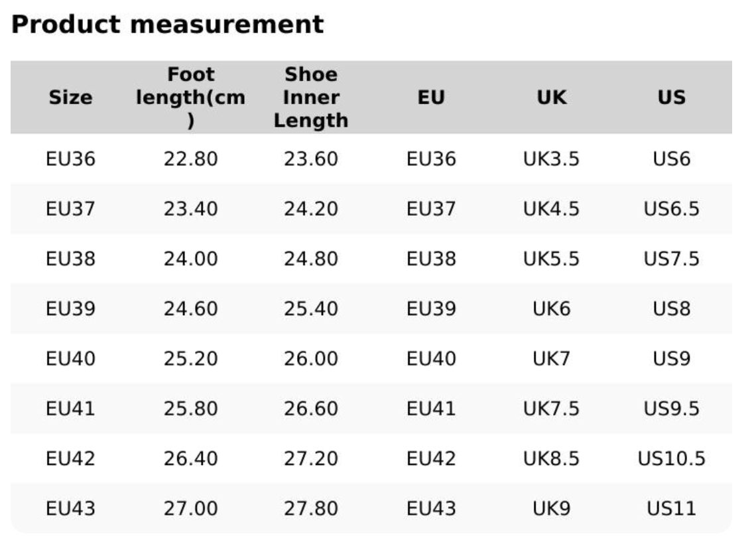Select the EU36 size cell

(70, 159)
